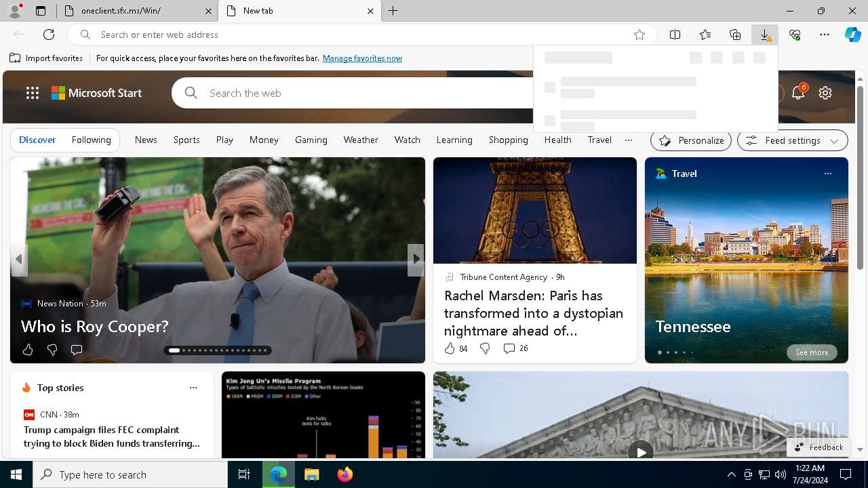Launch Copilot sidebar icon
This screenshot has width=868, height=488.
(852, 35)
